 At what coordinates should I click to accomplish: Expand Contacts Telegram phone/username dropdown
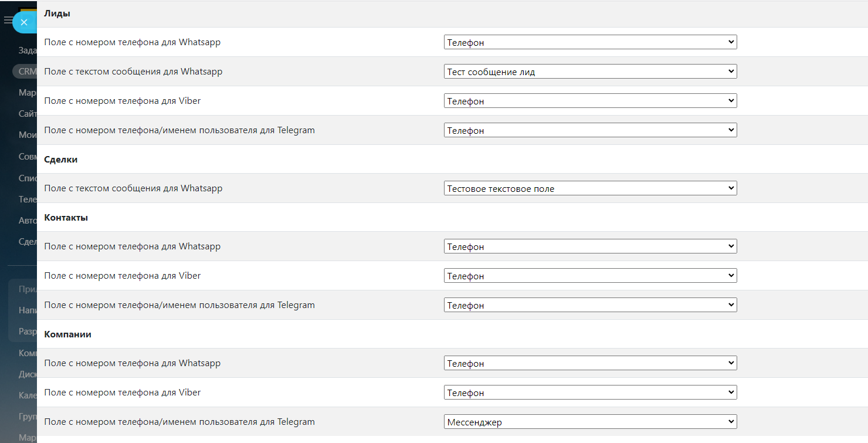tap(590, 305)
